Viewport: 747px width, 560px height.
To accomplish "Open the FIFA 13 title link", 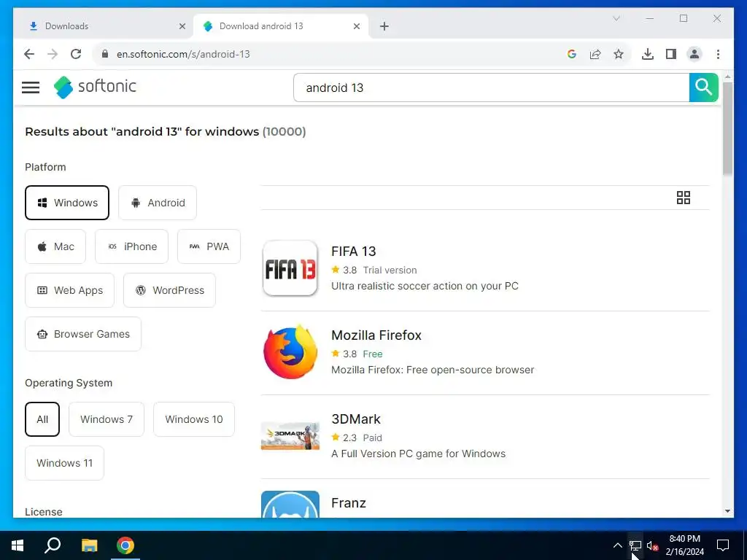I will click(x=354, y=252).
